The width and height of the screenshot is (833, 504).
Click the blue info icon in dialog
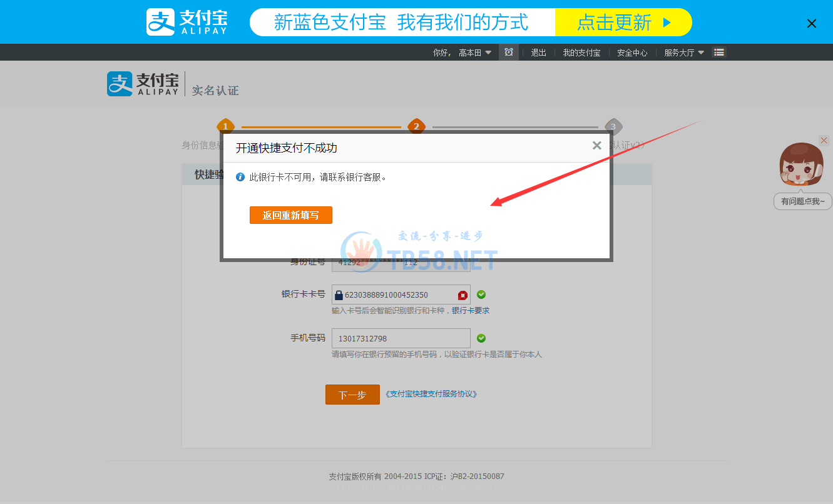coord(240,178)
